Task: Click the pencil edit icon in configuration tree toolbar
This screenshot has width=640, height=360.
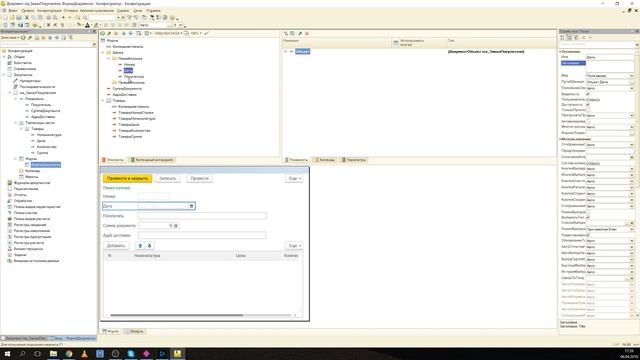Action: pyautogui.click(x=30, y=38)
